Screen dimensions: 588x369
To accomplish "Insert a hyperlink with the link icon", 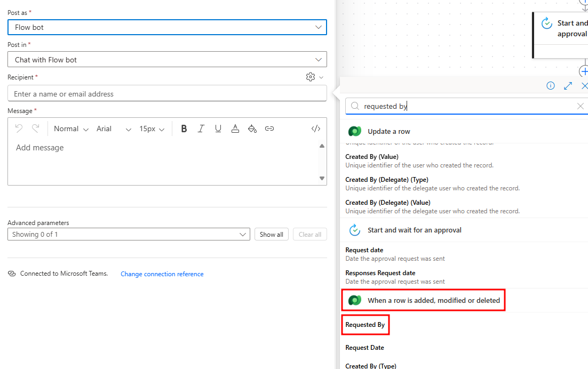I will (269, 129).
